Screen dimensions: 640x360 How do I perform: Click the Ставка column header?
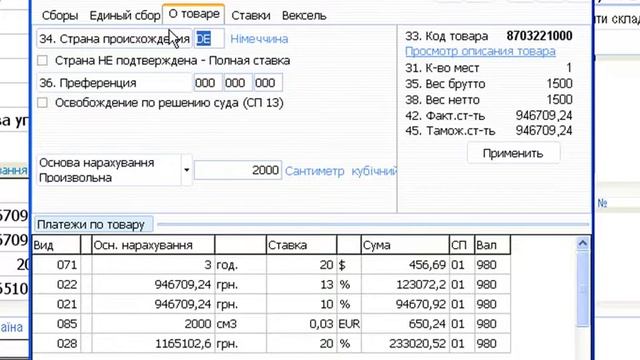coord(301,245)
